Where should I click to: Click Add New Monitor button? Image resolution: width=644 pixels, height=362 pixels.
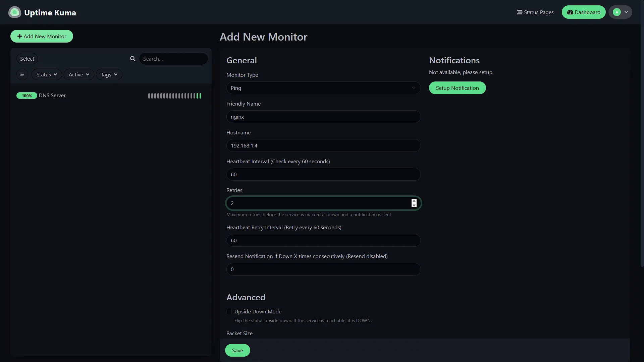[x=42, y=36]
